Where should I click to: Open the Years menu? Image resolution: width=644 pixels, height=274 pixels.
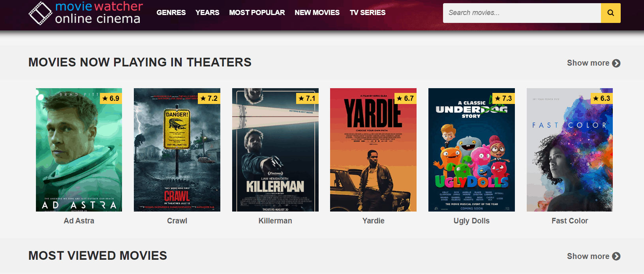[x=207, y=13]
